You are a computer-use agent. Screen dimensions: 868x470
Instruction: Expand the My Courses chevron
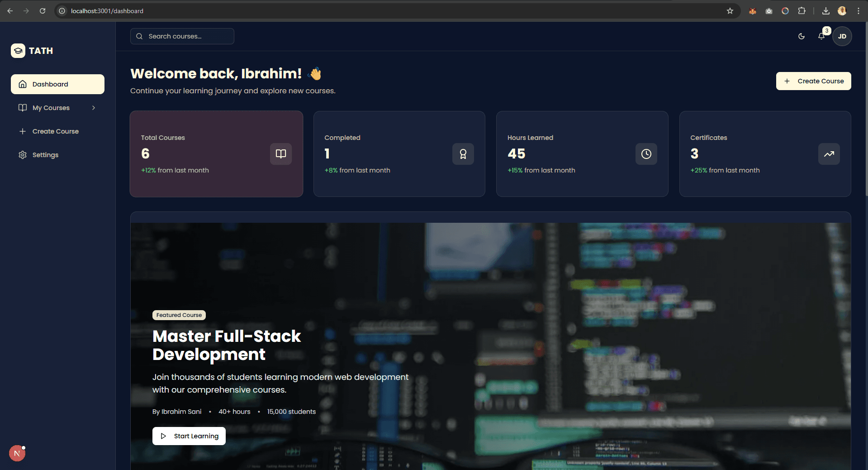pos(93,108)
